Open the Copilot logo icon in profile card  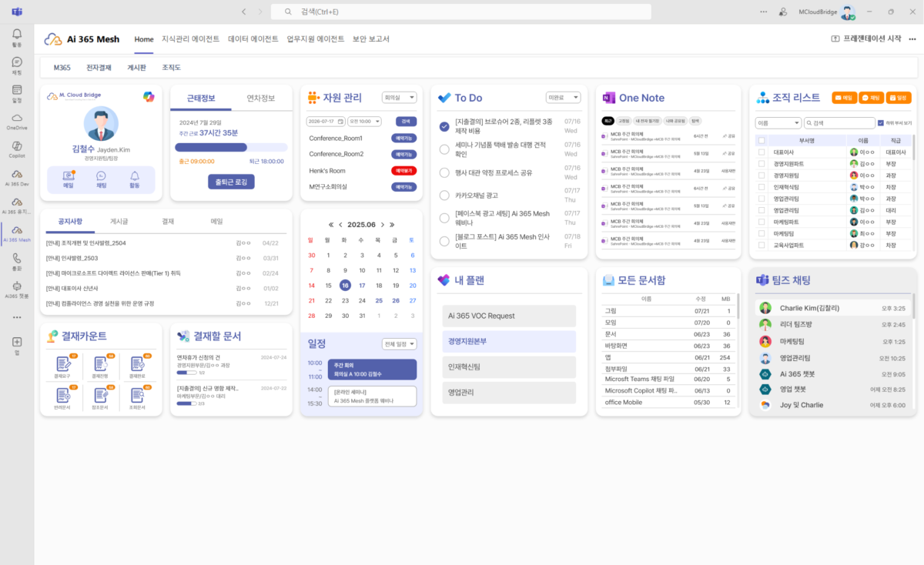149,96
